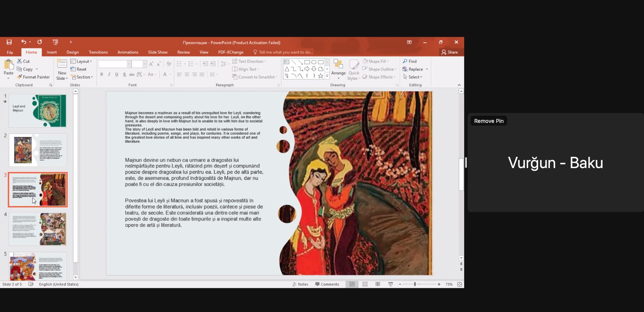Expand the Section dropdown
Screen dimensions: 644x312
coord(82,77)
